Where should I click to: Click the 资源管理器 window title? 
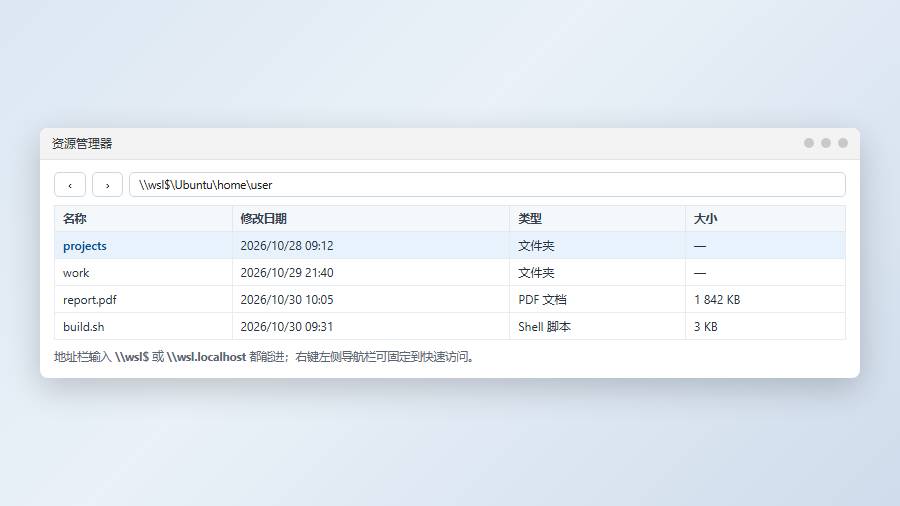click(82, 143)
